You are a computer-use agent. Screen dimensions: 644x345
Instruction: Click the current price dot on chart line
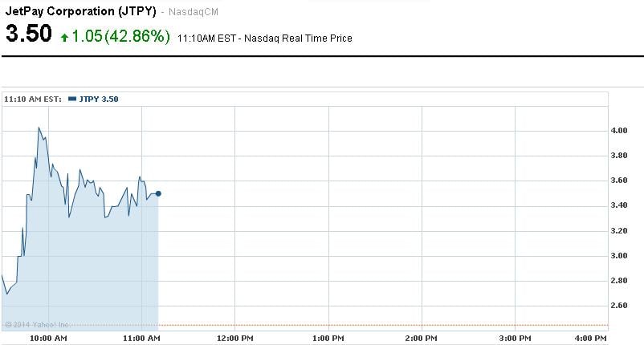point(158,193)
